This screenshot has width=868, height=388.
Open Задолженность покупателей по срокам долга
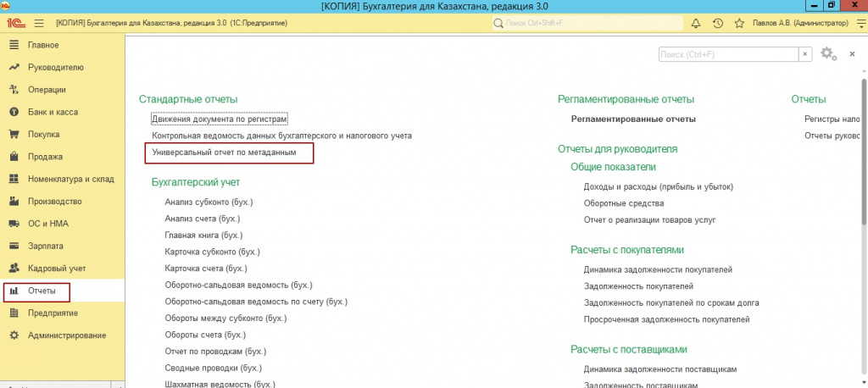[671, 303]
